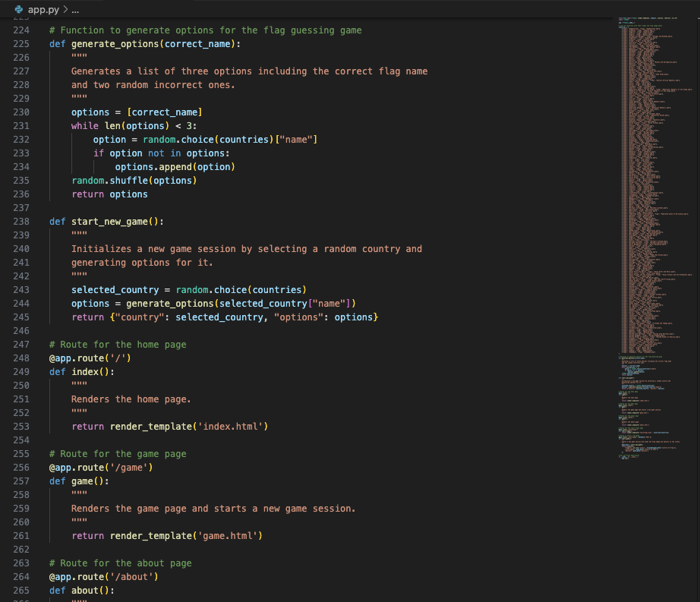Click the correct_name parameter on line 225

click(x=197, y=44)
